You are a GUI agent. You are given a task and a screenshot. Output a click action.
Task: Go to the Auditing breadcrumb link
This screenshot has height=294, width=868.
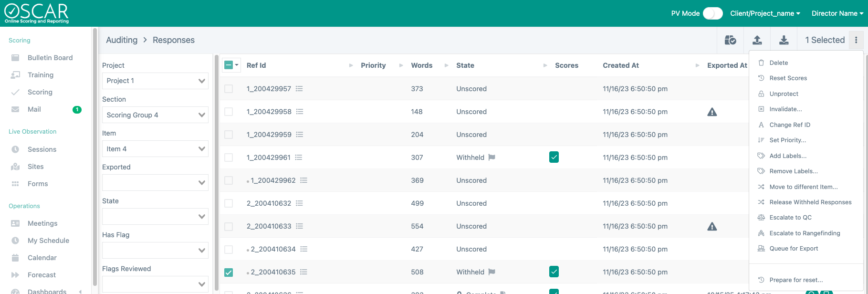pyautogui.click(x=122, y=40)
